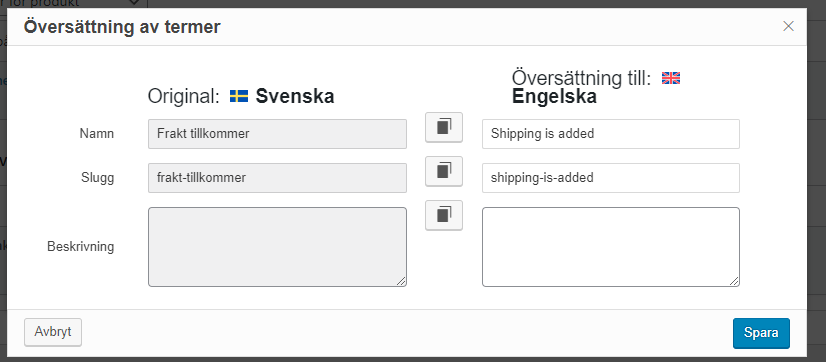Click the Swedish description textarea resize grip
Viewport: 826px width, 362px height.
401,281
